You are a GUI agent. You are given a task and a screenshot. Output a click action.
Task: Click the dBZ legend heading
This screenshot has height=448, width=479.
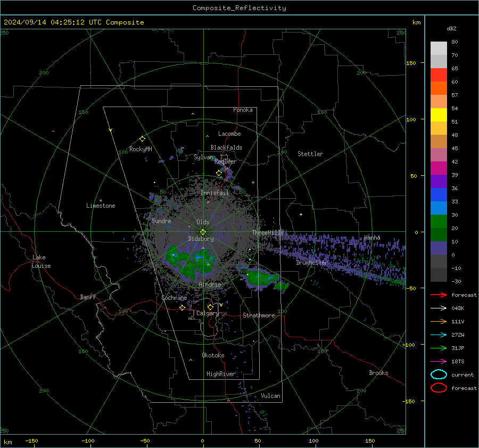[x=451, y=29]
